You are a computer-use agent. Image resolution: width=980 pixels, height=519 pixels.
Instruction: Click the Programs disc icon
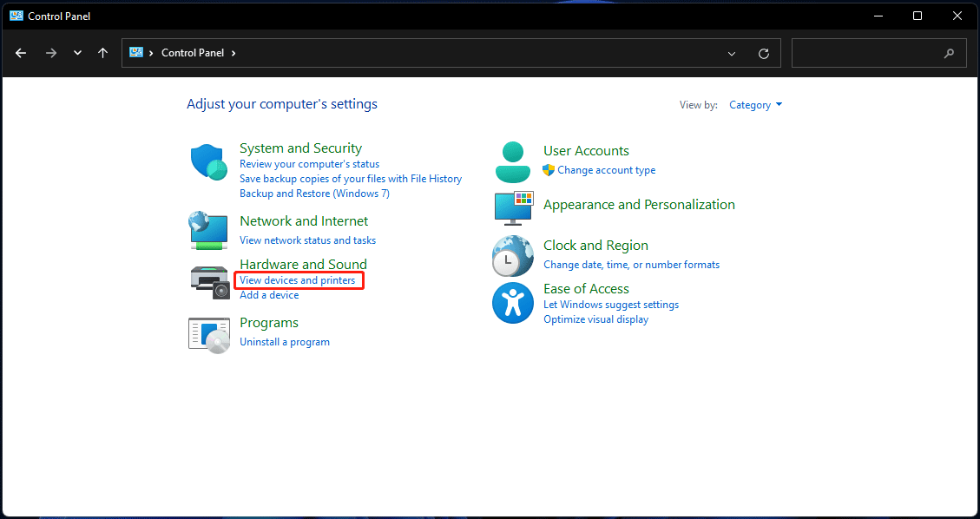pyautogui.click(x=209, y=335)
